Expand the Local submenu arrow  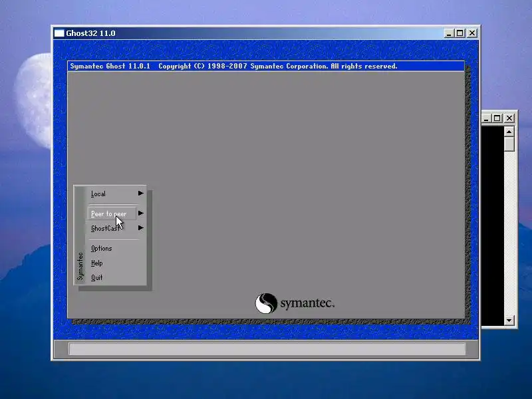coord(141,194)
